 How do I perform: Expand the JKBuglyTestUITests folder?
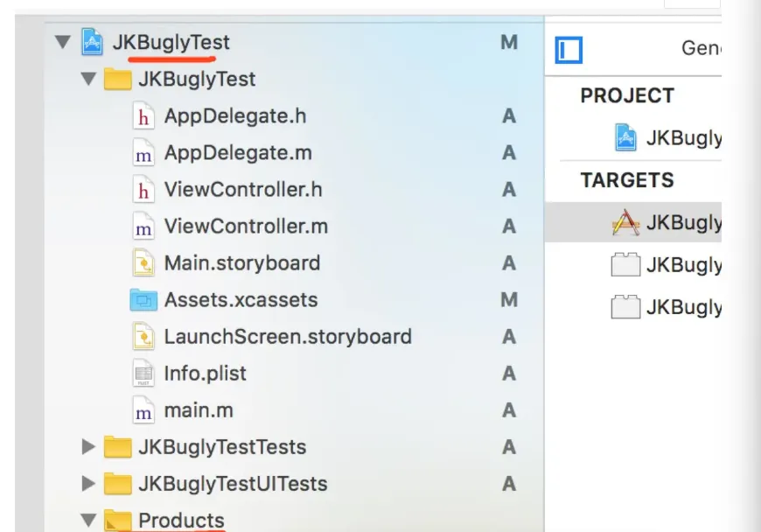(x=88, y=484)
